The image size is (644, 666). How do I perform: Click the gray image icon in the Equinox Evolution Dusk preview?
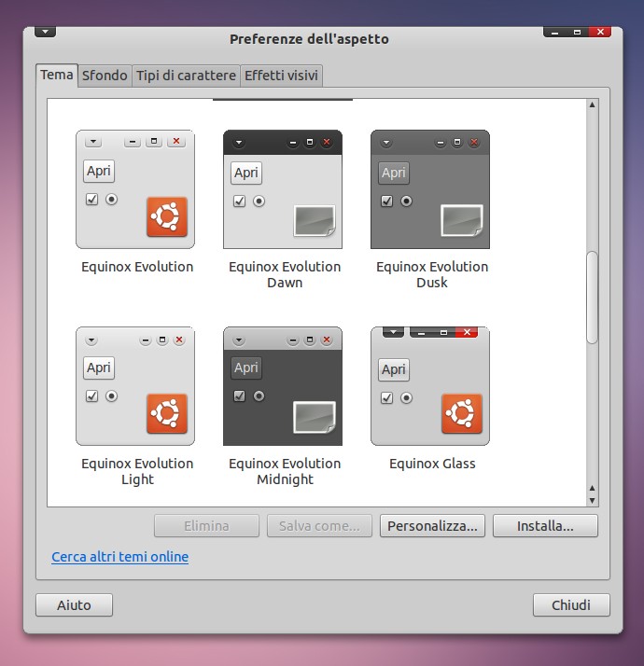point(462,220)
